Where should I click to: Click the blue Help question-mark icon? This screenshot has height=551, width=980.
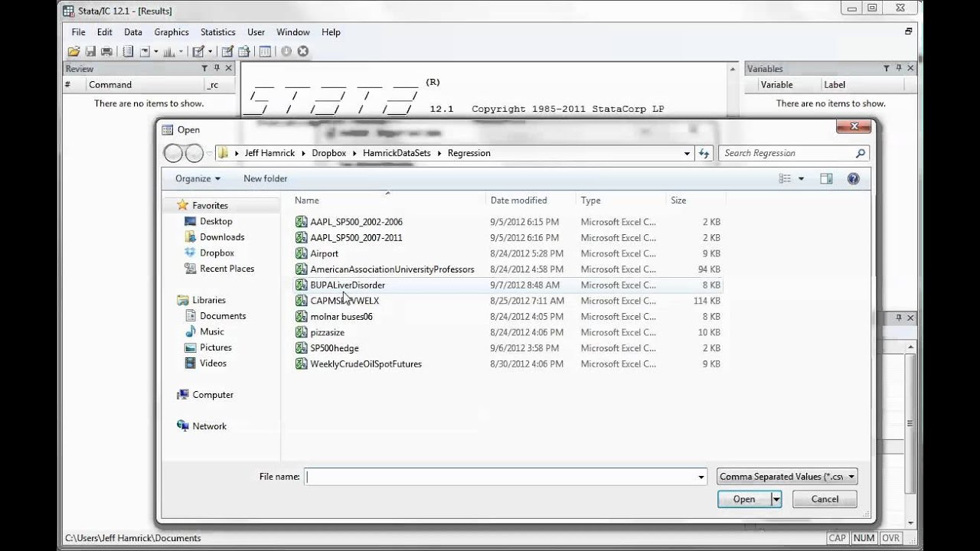click(x=854, y=178)
